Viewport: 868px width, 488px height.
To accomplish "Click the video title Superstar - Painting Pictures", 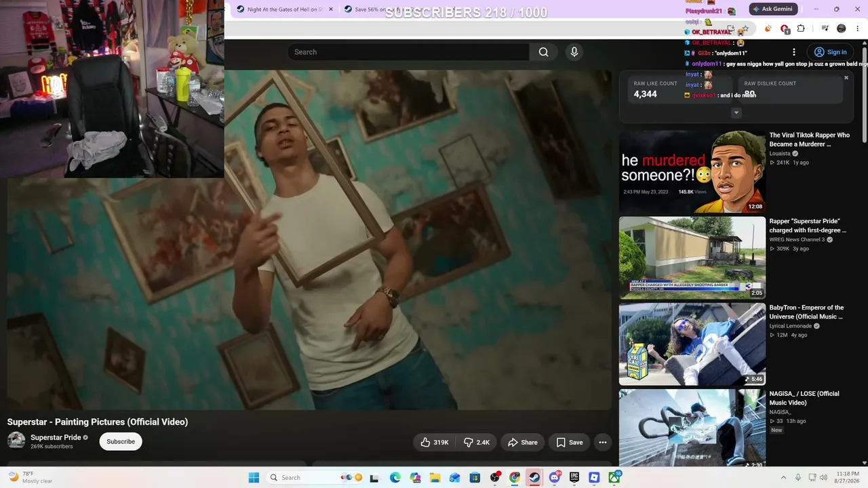I will click(98, 422).
